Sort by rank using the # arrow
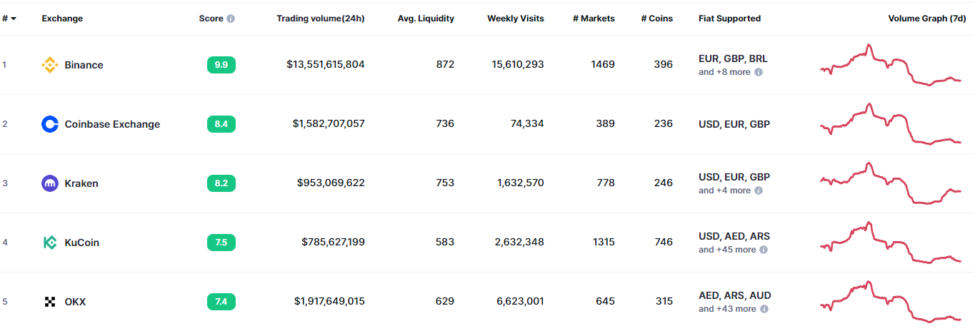The height and width of the screenshot is (331, 980). (x=14, y=19)
